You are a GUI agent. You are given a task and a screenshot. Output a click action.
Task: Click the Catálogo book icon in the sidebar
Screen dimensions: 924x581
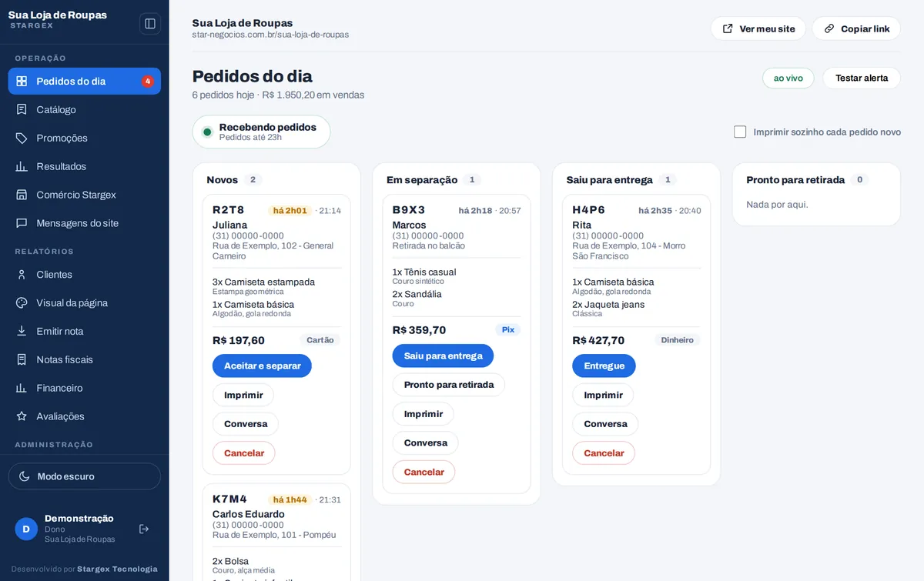point(22,109)
